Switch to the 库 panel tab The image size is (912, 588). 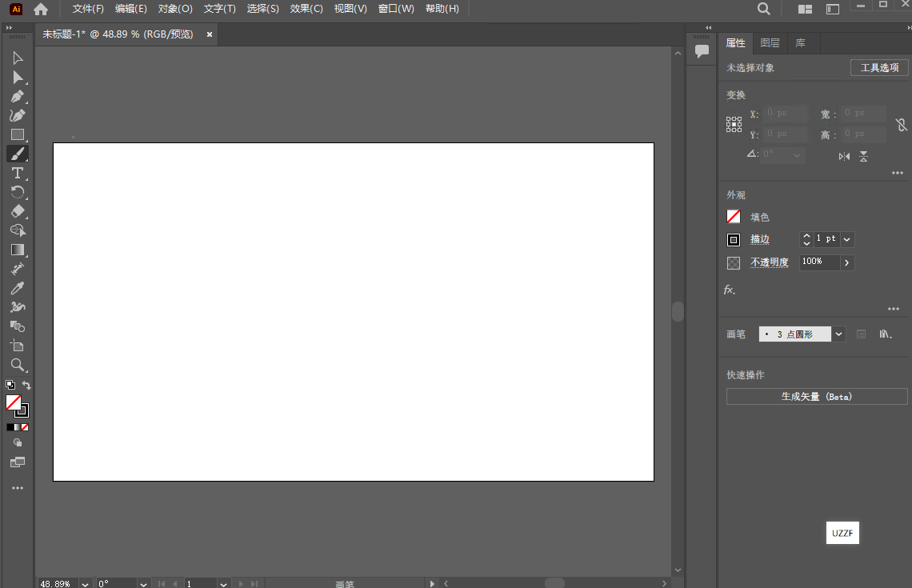click(x=800, y=43)
